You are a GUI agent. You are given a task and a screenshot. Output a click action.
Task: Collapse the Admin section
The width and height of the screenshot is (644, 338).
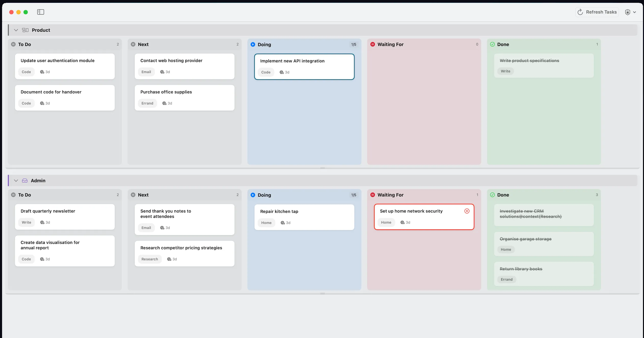click(16, 180)
